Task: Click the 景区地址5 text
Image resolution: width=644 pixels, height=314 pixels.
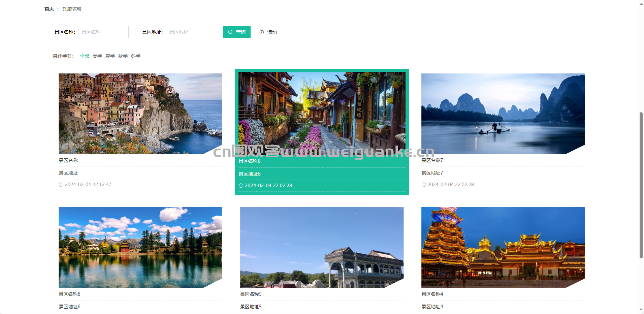Action: [251, 307]
